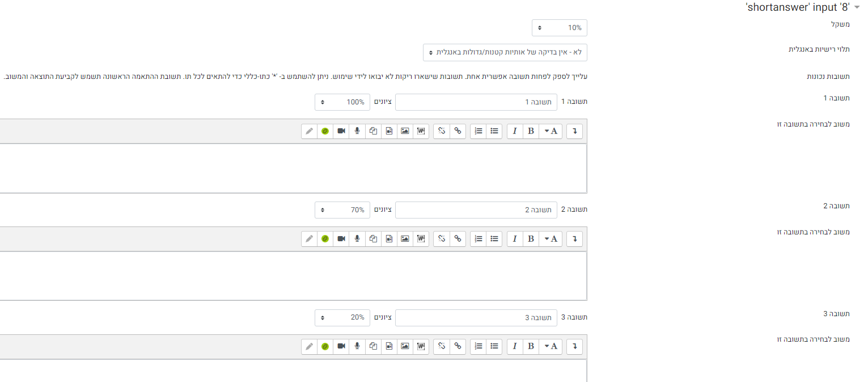Insert link in answer 3 feedback editor
The width and height of the screenshot is (868, 382).
[x=458, y=347]
